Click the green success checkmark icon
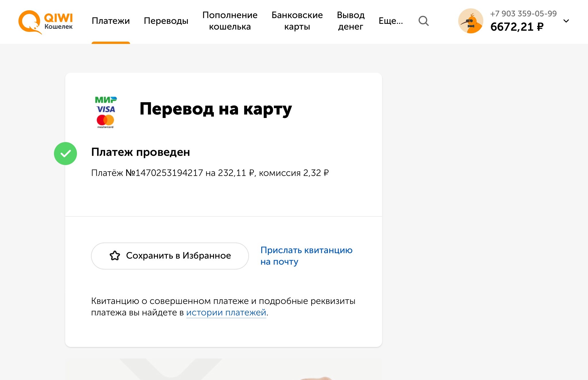588x380 pixels. pos(65,154)
